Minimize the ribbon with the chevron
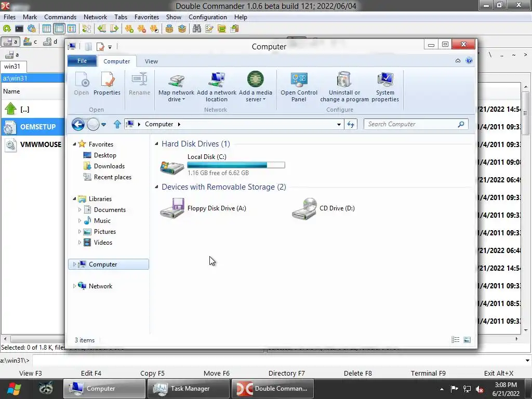 coord(458,60)
